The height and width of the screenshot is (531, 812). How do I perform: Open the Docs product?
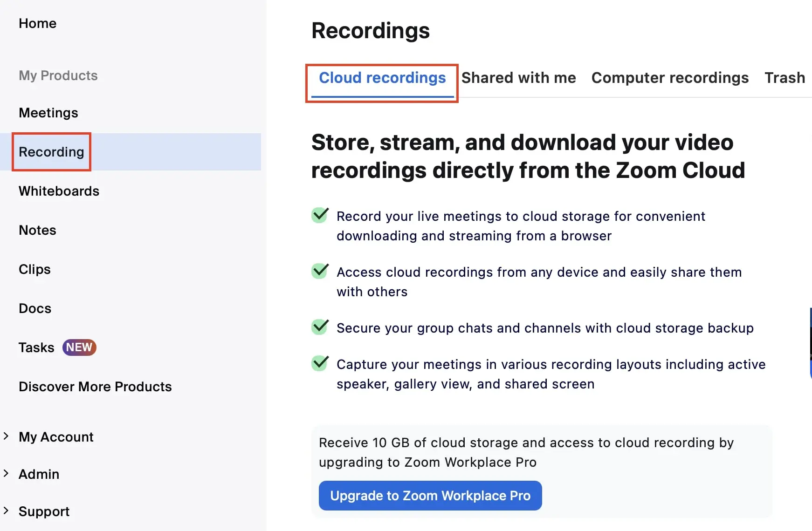click(34, 308)
